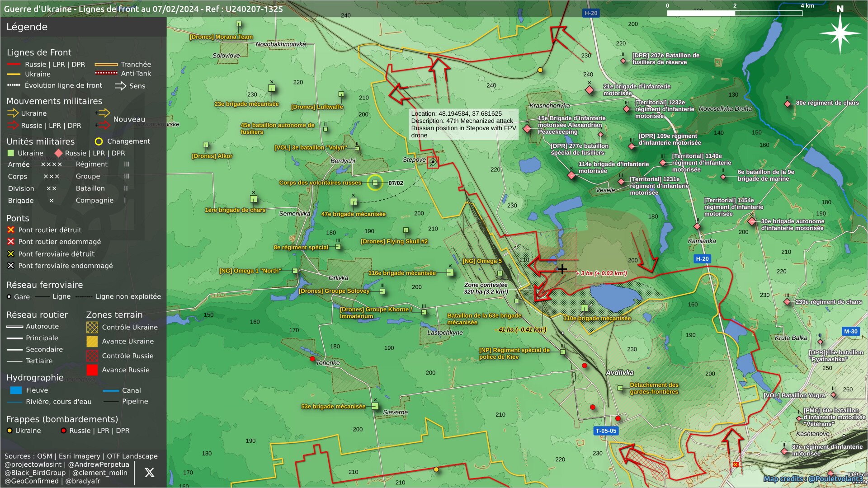
Task: Click the '[VOL] Bataillon Yugra' label
Action: (794, 395)
